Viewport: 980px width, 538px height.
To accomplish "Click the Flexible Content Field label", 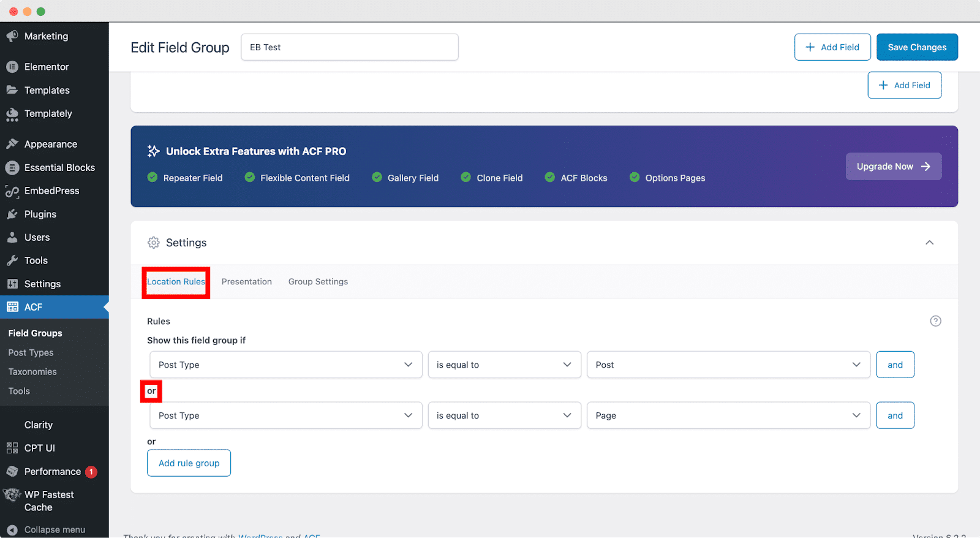I will pos(305,178).
